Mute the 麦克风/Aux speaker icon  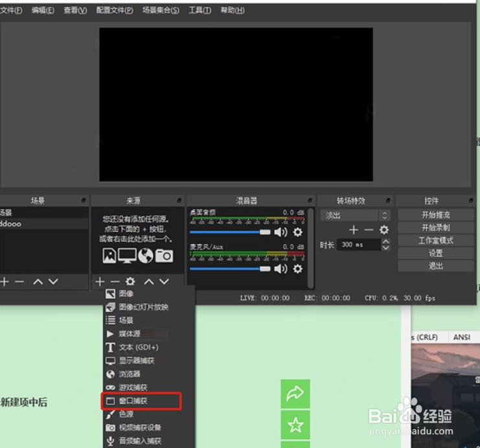(280, 269)
